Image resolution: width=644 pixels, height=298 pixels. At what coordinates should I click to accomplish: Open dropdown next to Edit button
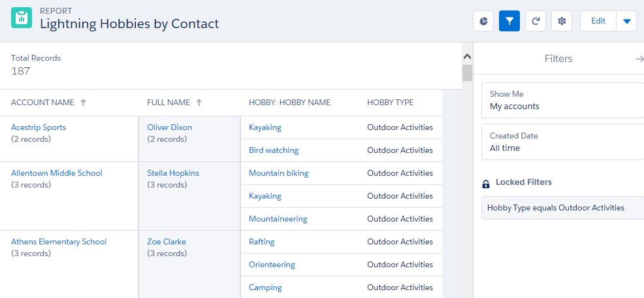click(626, 21)
